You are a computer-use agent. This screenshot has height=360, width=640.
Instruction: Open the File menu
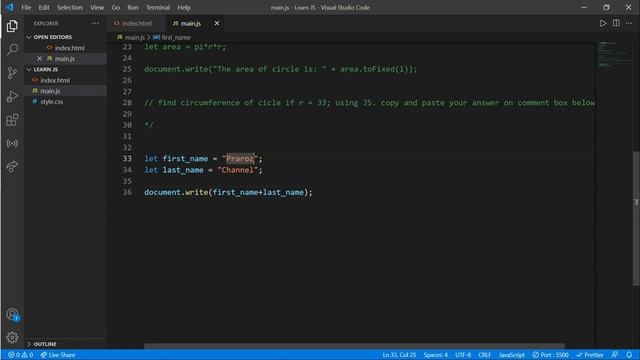point(26,7)
